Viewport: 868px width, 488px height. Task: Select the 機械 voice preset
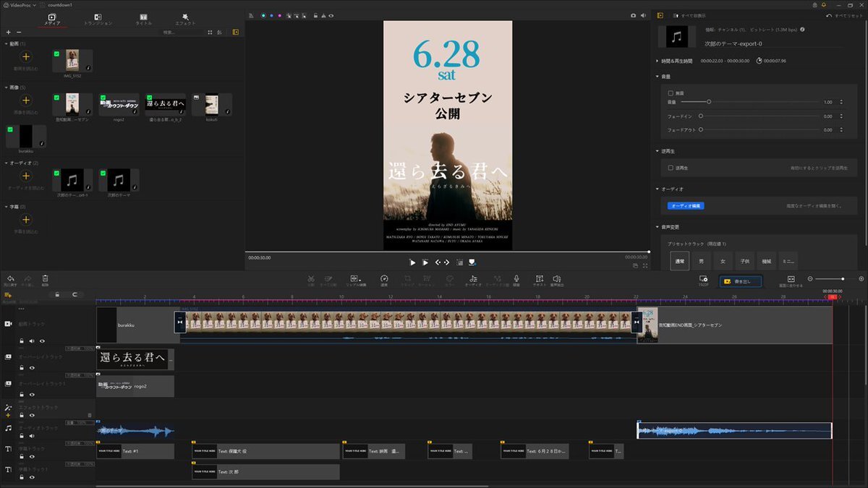[766, 260]
